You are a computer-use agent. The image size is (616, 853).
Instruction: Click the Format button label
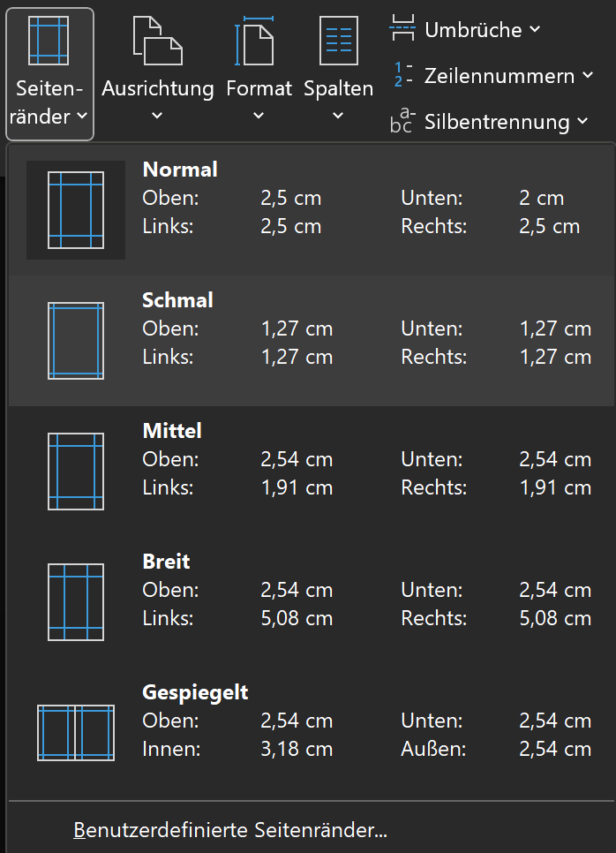click(x=259, y=88)
